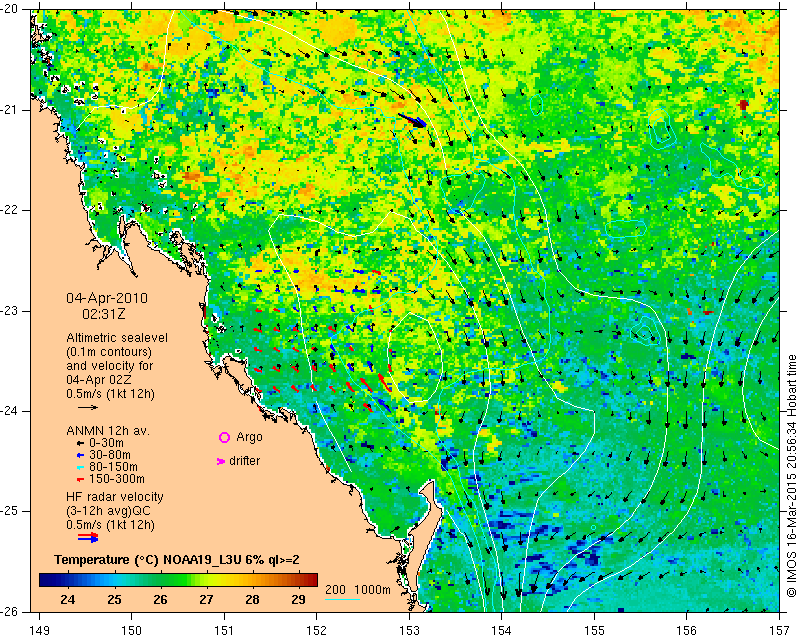Click the time label 02:31Z

click(x=104, y=314)
